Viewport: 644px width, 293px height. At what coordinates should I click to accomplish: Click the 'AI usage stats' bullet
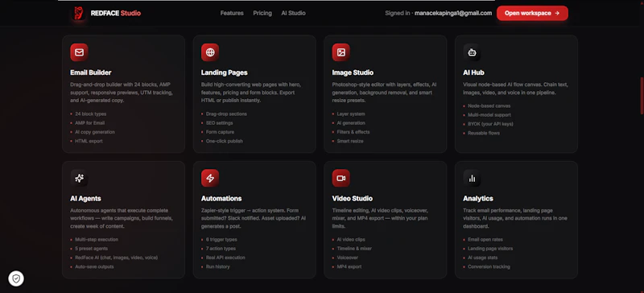(x=480, y=258)
